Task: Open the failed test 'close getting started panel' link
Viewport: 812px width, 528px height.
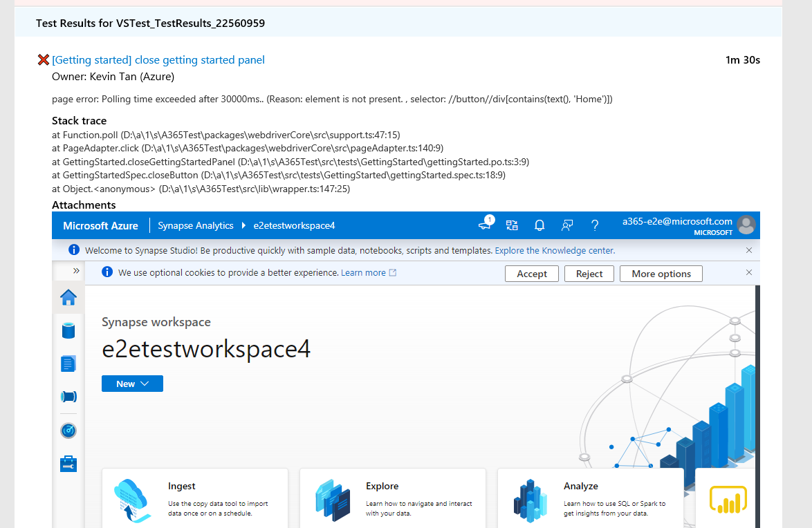Action: (x=158, y=60)
